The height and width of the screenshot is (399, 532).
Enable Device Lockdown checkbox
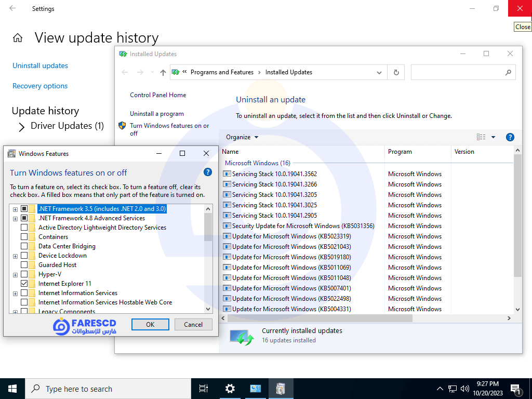(24, 255)
